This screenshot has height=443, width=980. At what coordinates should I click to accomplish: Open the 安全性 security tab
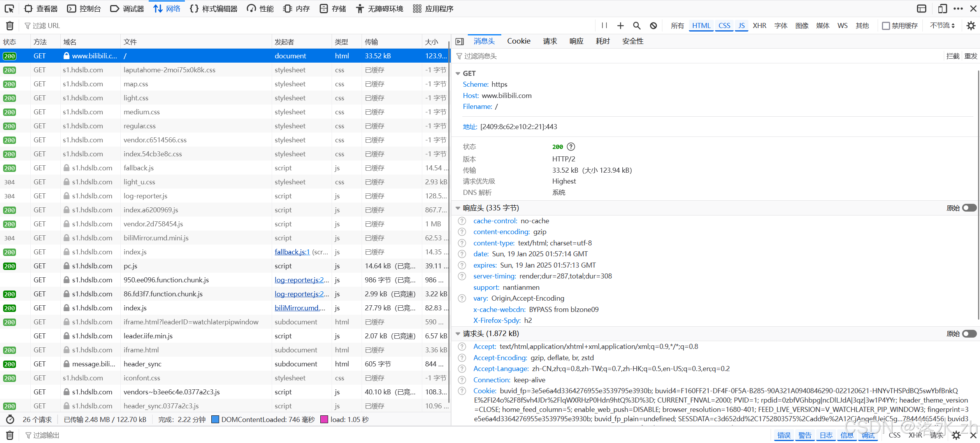(632, 41)
